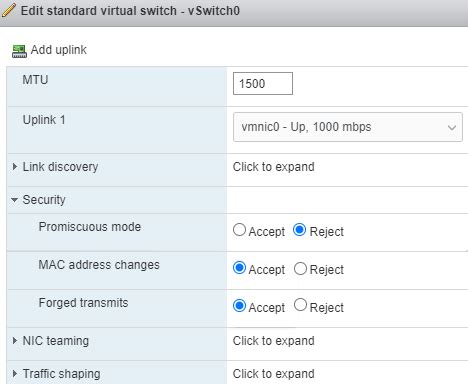
Task: Click the chevron arrow on Uplink 1 dropdown
Action: tap(452, 127)
